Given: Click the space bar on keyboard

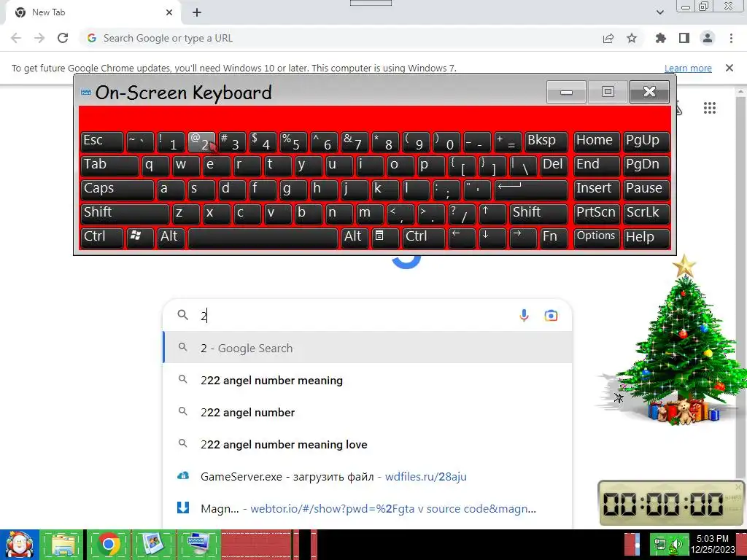Looking at the screenshot, I should point(263,238).
